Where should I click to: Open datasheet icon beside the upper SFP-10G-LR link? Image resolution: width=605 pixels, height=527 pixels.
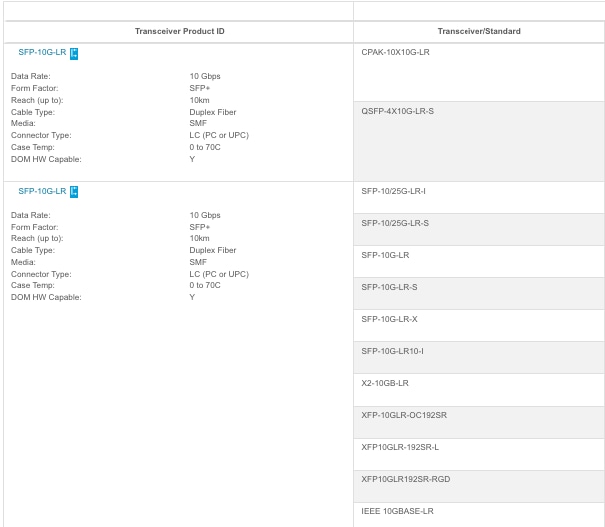74,54
